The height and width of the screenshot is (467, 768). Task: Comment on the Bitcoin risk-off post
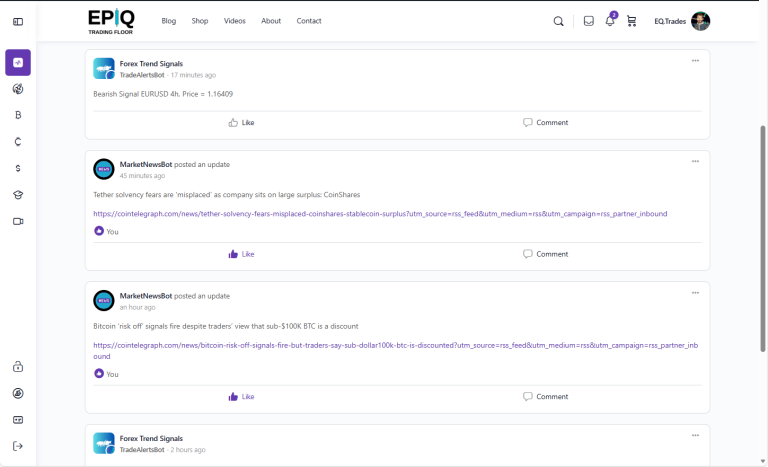pos(545,397)
